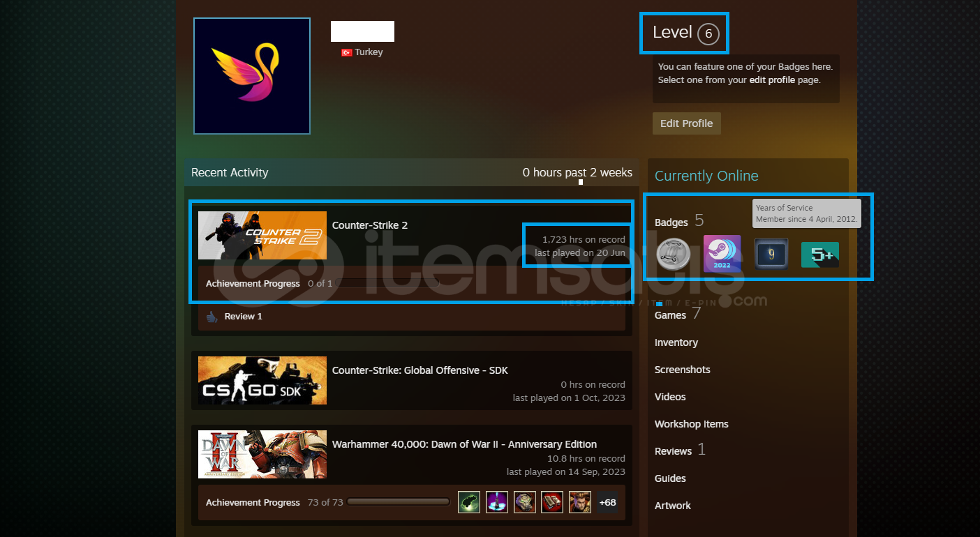Open the Level 6 badge
Viewport: 980px width, 537px height.
[708, 33]
